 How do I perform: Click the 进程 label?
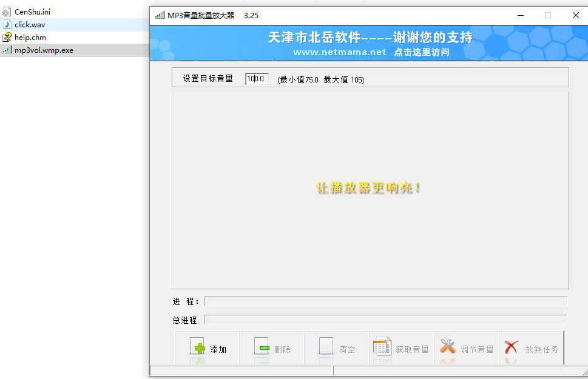185,301
